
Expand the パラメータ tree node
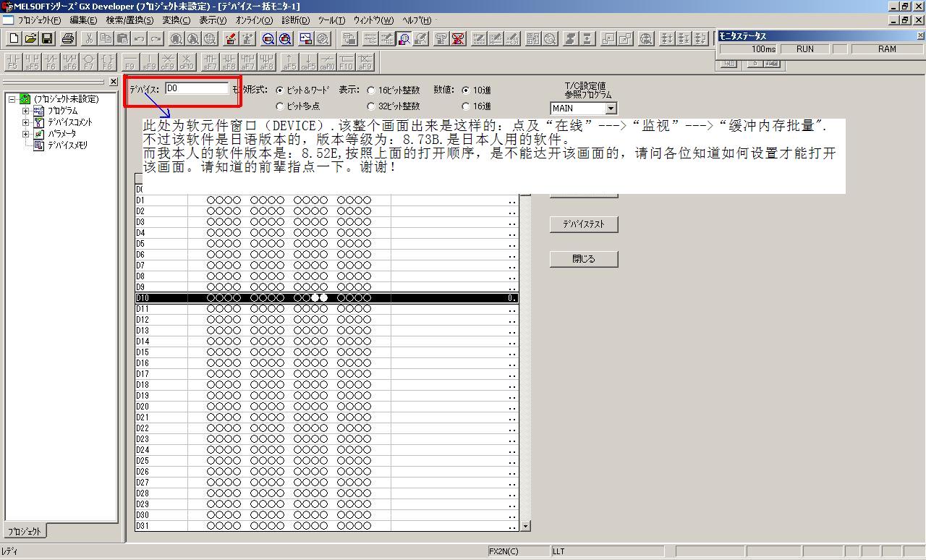[x=25, y=134]
